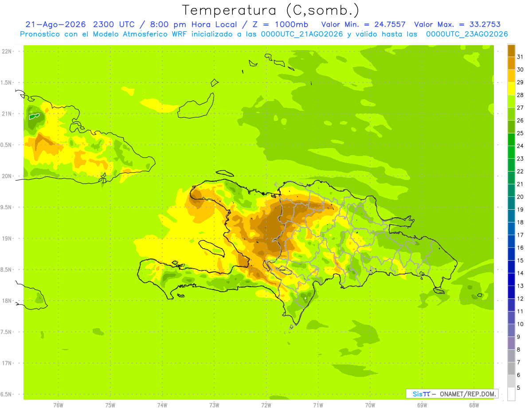This screenshot has height=411, width=532.
Task: Click the "17N" latitude axis label
Action: click(6, 363)
